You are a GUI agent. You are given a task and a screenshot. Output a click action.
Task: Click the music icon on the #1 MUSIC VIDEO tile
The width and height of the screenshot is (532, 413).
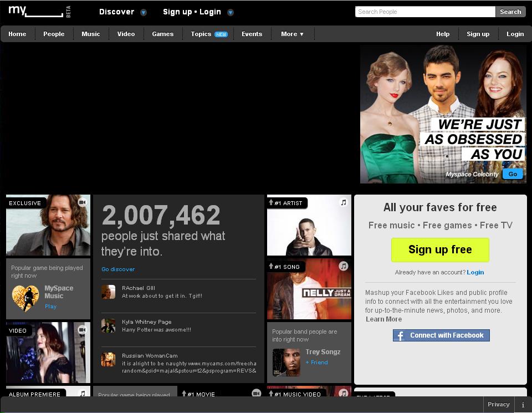[344, 394]
